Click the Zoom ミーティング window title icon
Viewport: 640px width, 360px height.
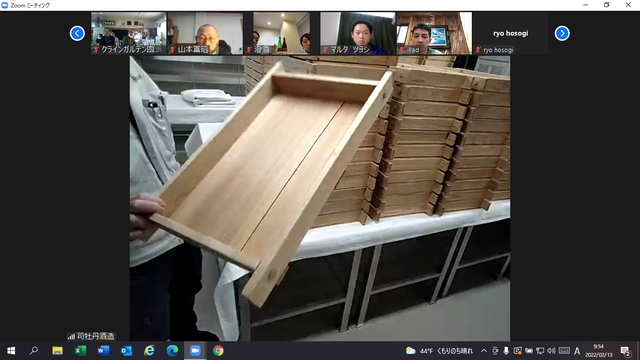[x=4, y=5]
